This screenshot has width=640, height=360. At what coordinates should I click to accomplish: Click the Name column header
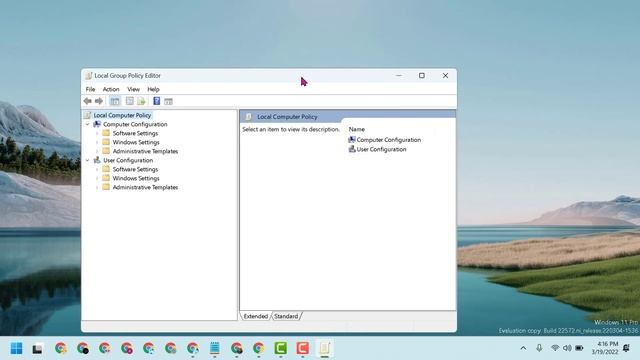(357, 129)
